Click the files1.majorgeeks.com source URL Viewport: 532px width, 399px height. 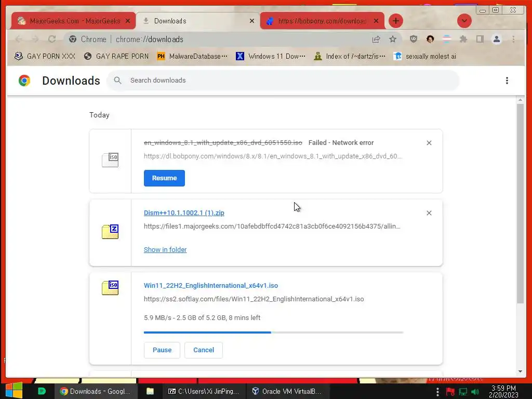point(272,227)
